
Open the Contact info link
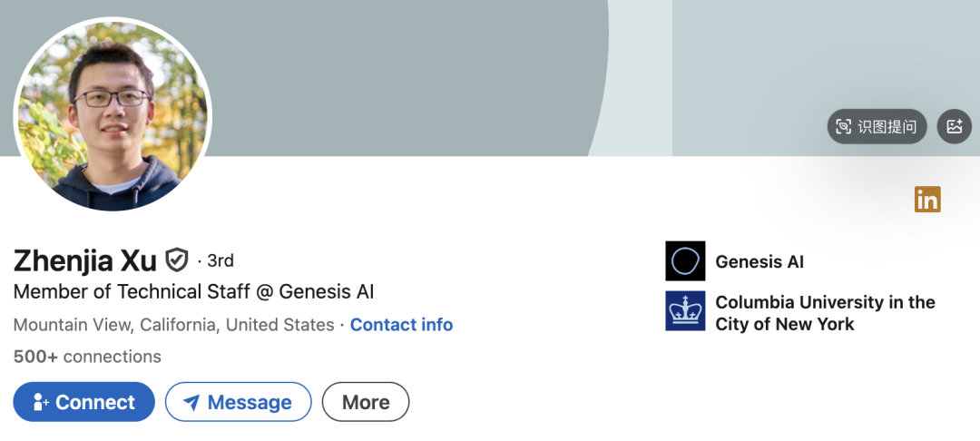[401, 325]
